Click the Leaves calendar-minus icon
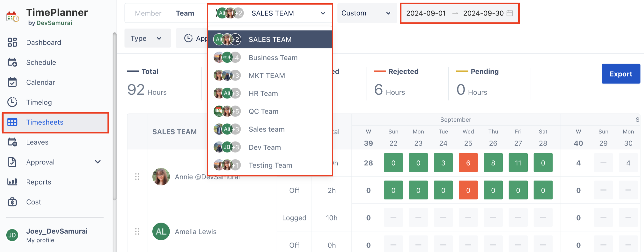This screenshot has height=252, width=644. tap(12, 142)
